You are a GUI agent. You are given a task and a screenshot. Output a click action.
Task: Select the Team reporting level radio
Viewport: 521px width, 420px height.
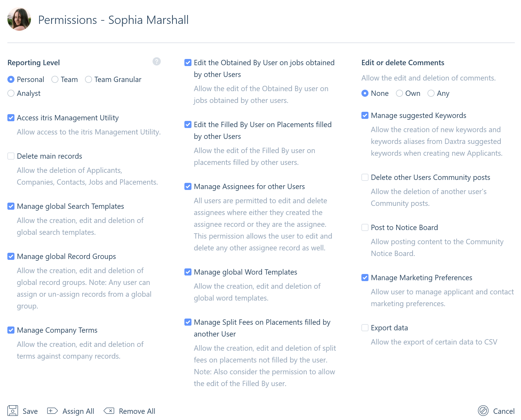point(55,79)
